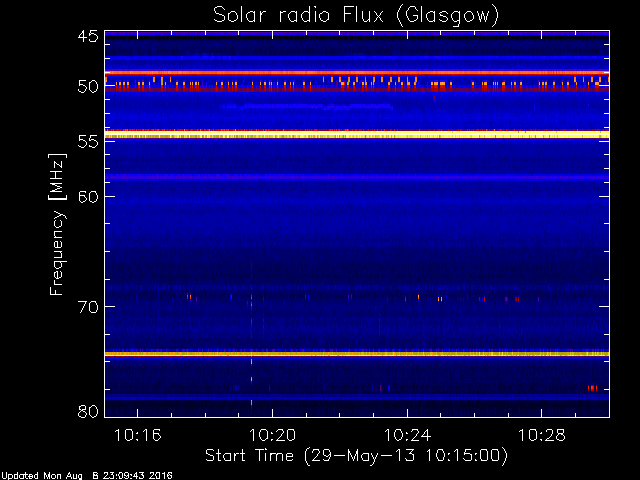Click the red burst at the spectrogram's bottom right
Screen dimensions: 640x480
click(x=592, y=388)
